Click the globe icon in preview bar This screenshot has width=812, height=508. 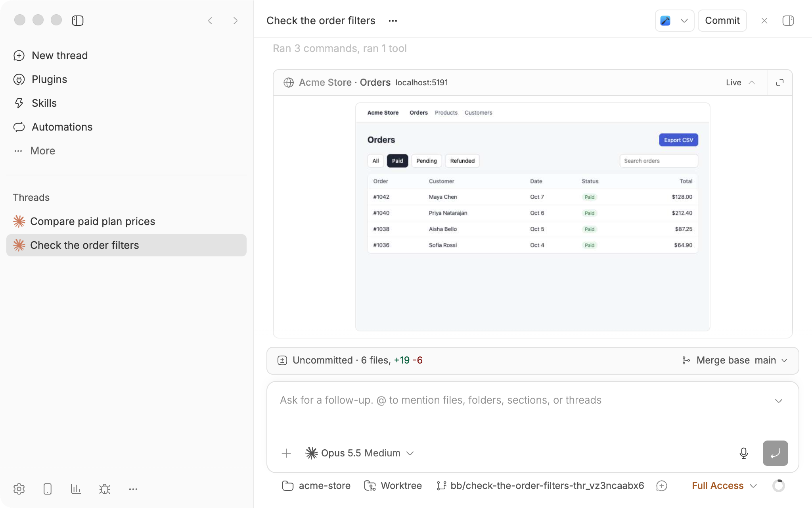point(289,83)
